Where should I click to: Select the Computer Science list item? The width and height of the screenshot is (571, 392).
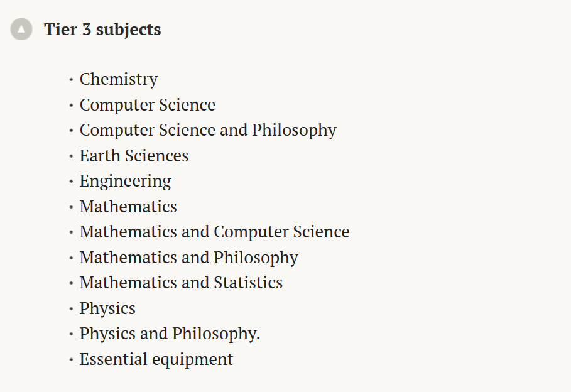coord(148,105)
